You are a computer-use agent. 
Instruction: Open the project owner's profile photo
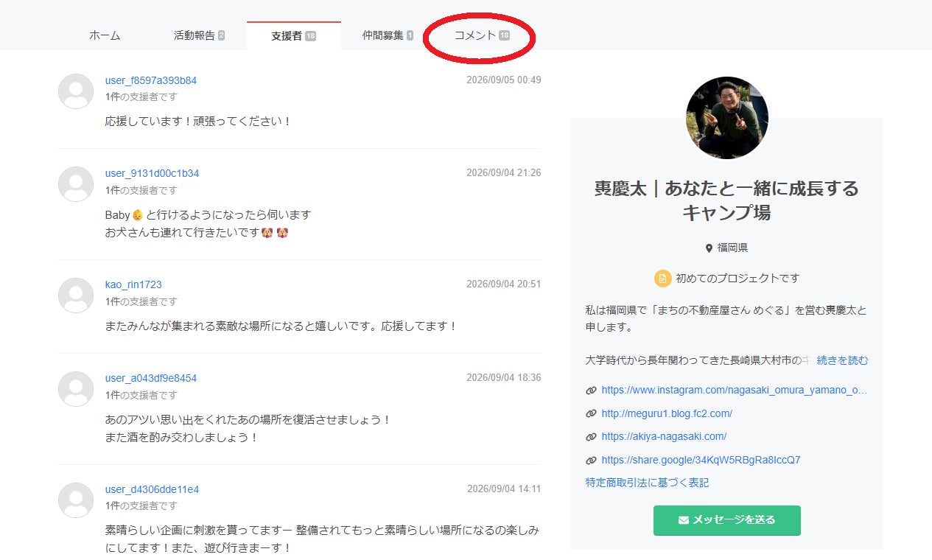tap(727, 118)
